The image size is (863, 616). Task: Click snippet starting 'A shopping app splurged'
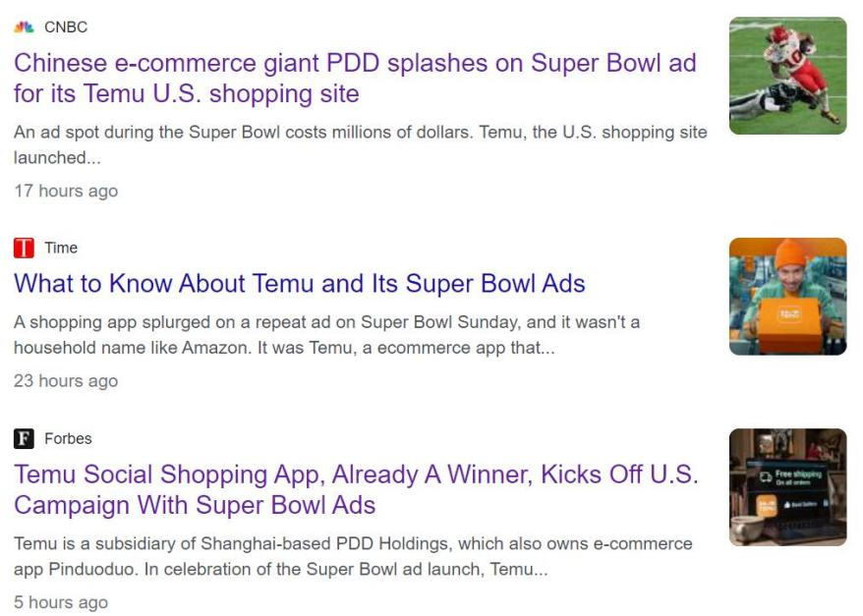(326, 322)
